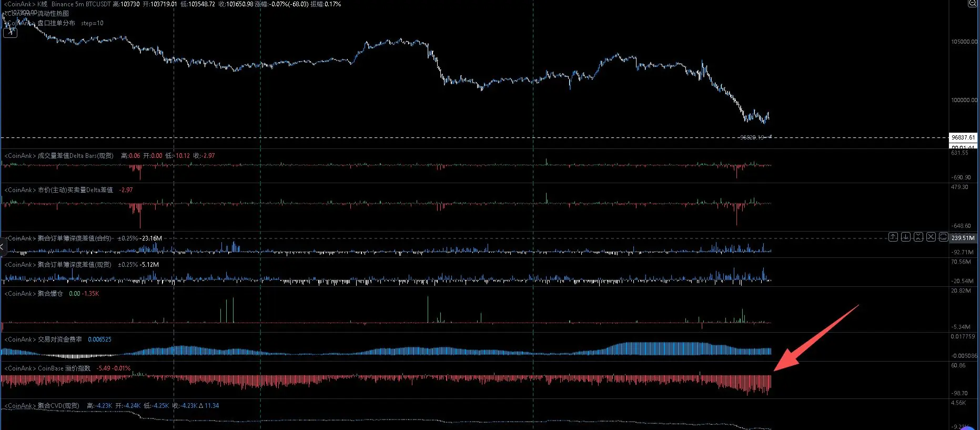Click the collapse arrow icon under the K线 legend

coord(11,33)
